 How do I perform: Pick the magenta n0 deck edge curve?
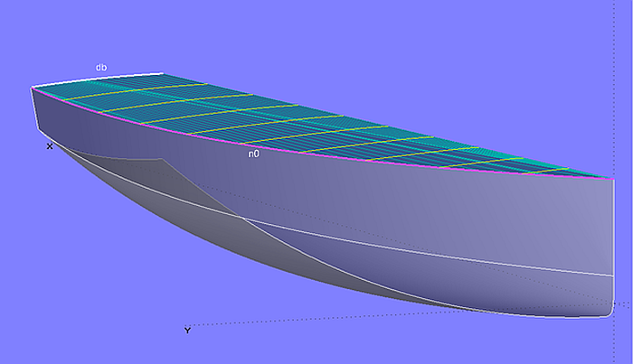362,154
